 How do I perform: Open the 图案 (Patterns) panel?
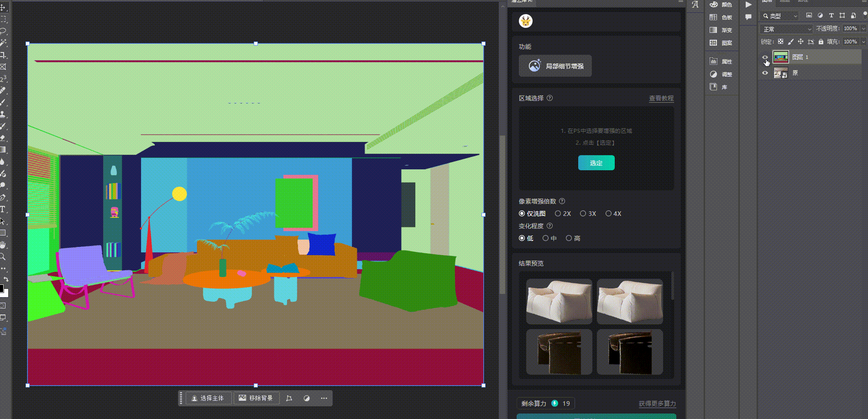pyautogui.click(x=721, y=43)
